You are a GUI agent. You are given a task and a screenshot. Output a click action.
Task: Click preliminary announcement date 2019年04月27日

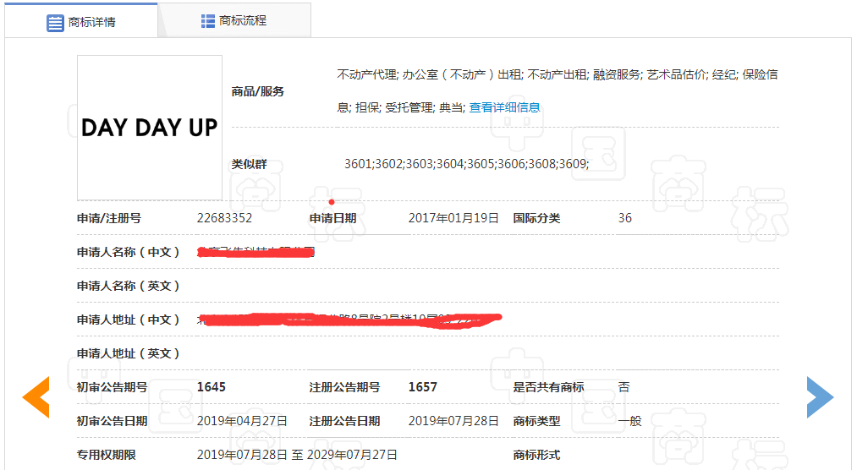[242, 421]
